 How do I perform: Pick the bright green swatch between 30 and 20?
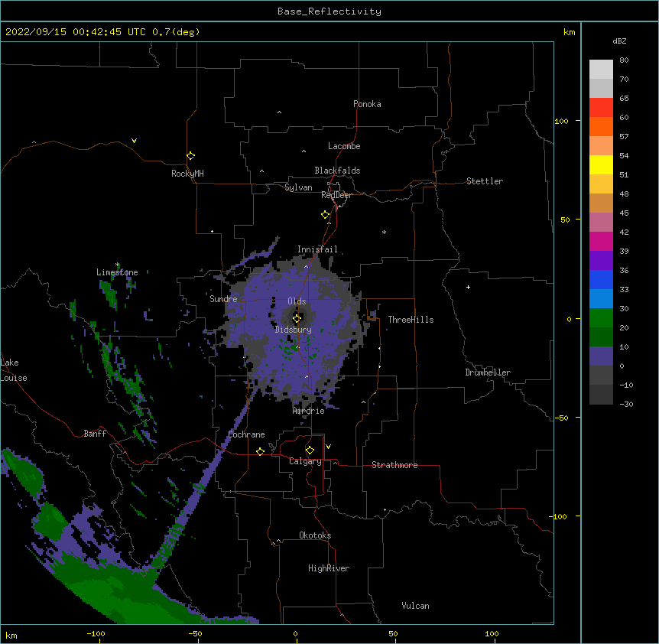pyautogui.click(x=601, y=318)
